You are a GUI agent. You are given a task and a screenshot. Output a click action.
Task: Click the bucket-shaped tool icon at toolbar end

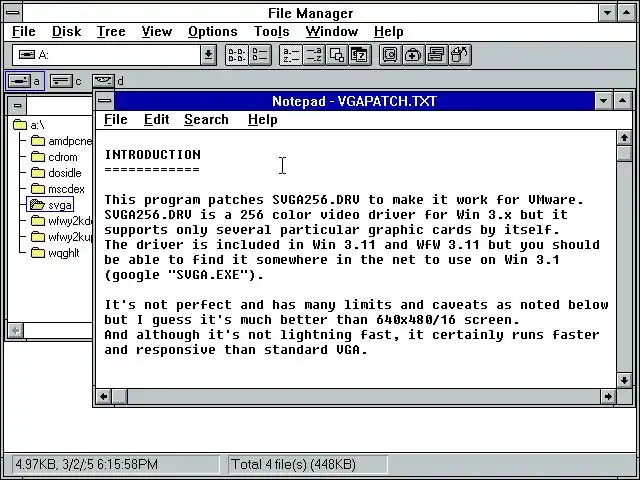460,55
